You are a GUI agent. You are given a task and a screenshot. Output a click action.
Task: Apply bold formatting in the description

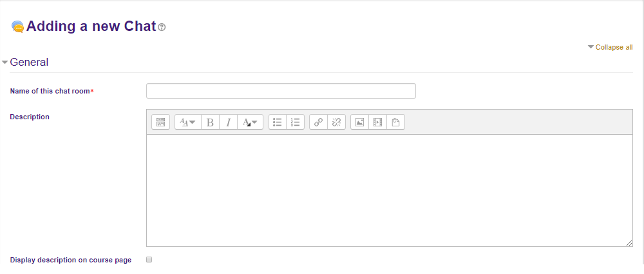[x=210, y=122]
